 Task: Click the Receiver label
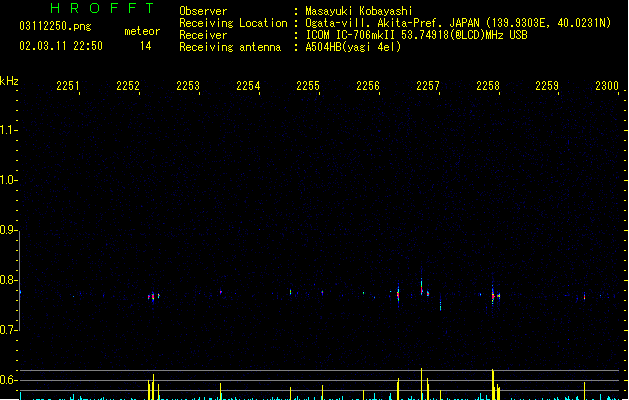203,35
